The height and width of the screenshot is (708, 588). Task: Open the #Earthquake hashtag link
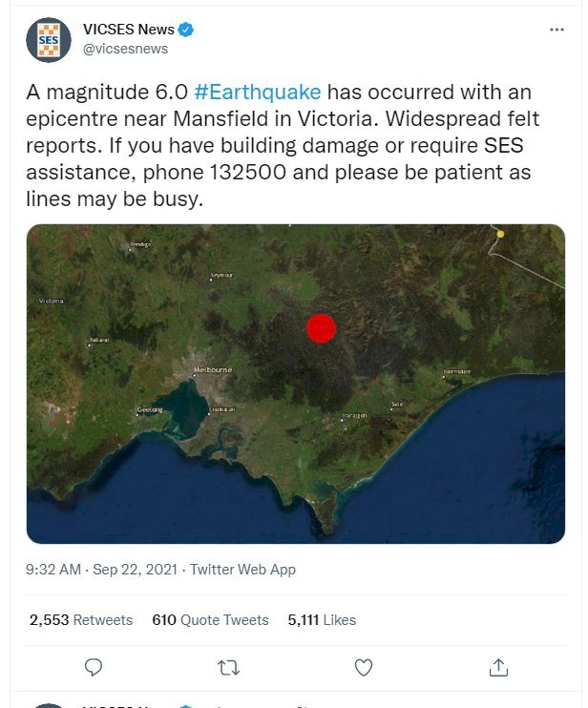coord(257,93)
